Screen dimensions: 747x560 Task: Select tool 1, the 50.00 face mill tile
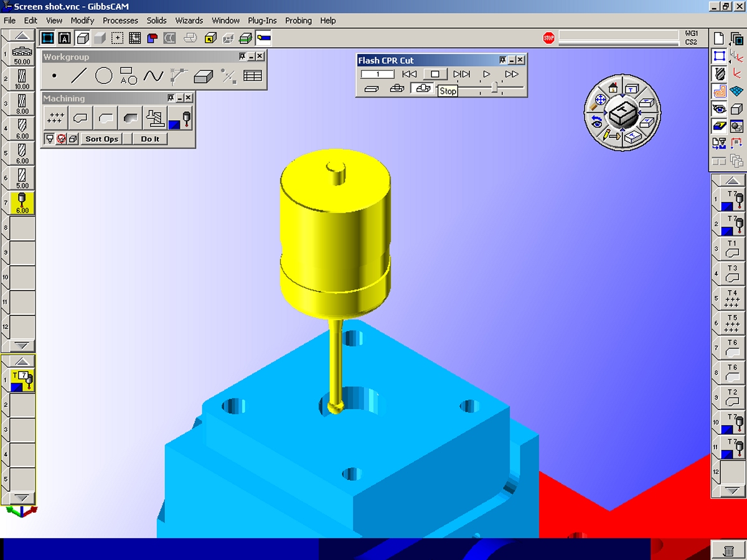coord(22,55)
